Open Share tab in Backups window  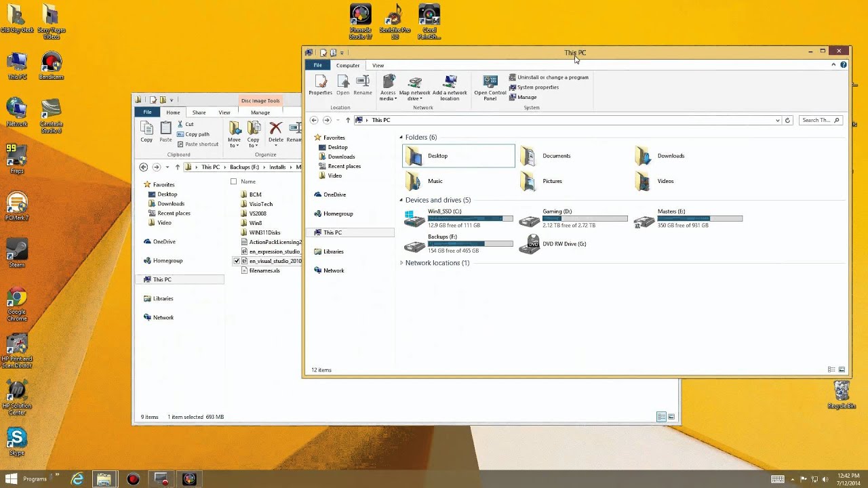tap(199, 113)
